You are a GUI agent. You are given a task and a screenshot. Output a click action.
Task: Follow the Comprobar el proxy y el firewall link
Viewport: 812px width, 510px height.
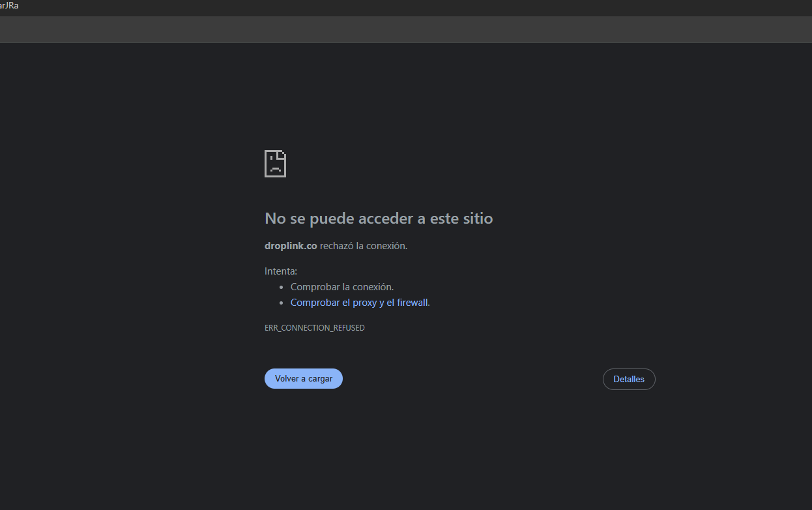tap(360, 303)
